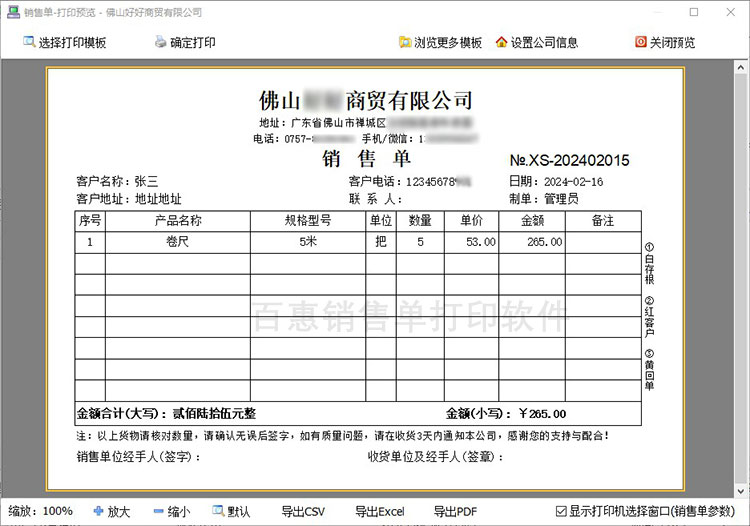This screenshot has height=526, width=750.
Task: Click specification cell 5米
Action: click(x=308, y=242)
